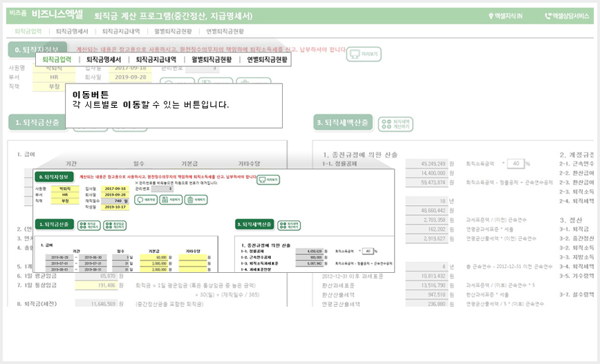Click the faded 48,660,442 value
The height and width of the screenshot is (364, 600).
(426, 211)
